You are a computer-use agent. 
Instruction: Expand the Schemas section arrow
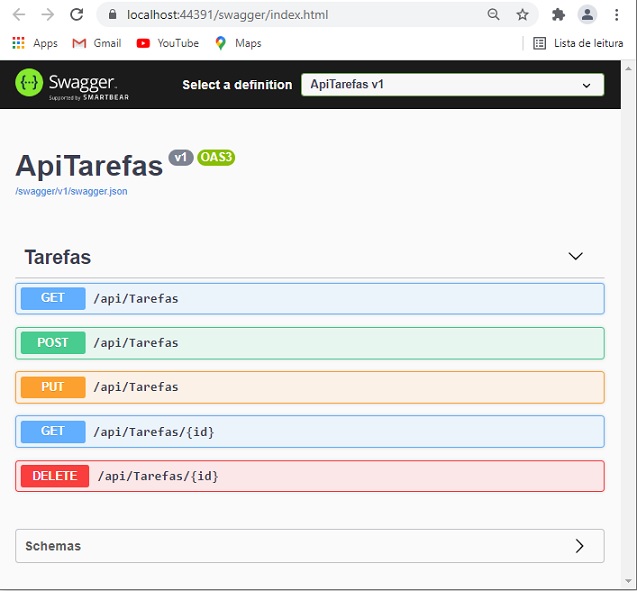pyautogui.click(x=579, y=546)
